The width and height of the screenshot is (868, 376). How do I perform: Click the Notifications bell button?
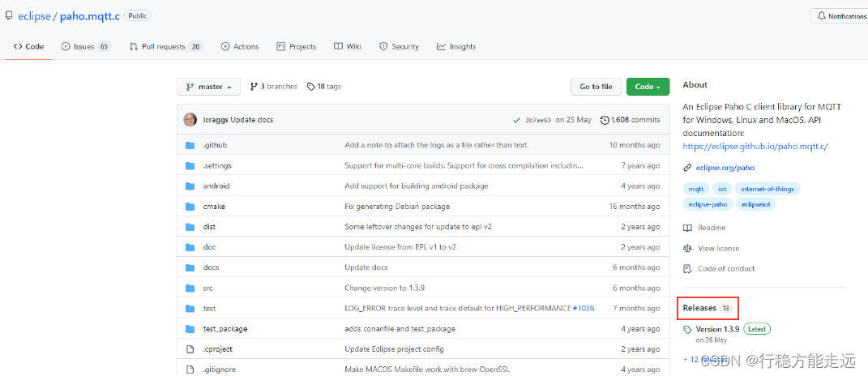coord(839,16)
